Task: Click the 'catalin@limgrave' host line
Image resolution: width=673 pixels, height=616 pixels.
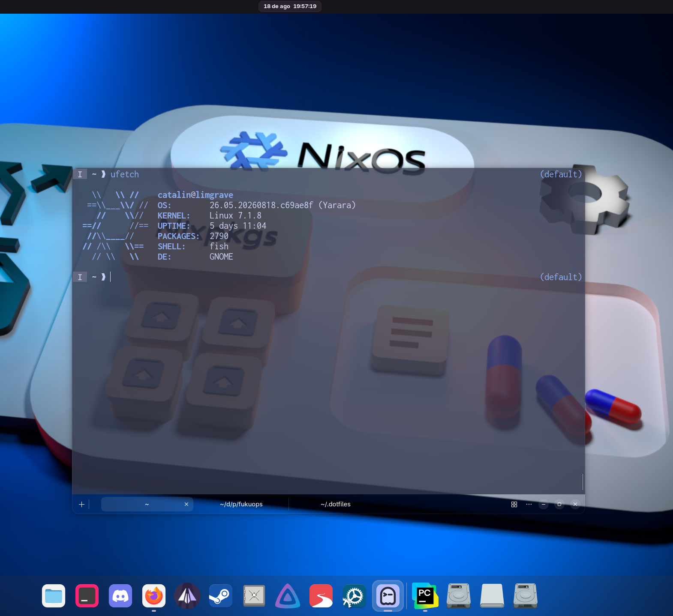Action: click(x=195, y=195)
